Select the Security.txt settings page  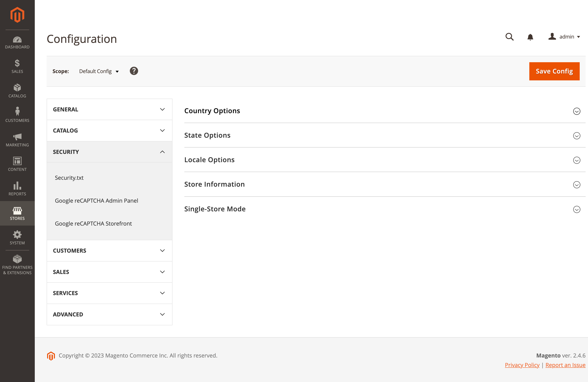pyautogui.click(x=69, y=178)
